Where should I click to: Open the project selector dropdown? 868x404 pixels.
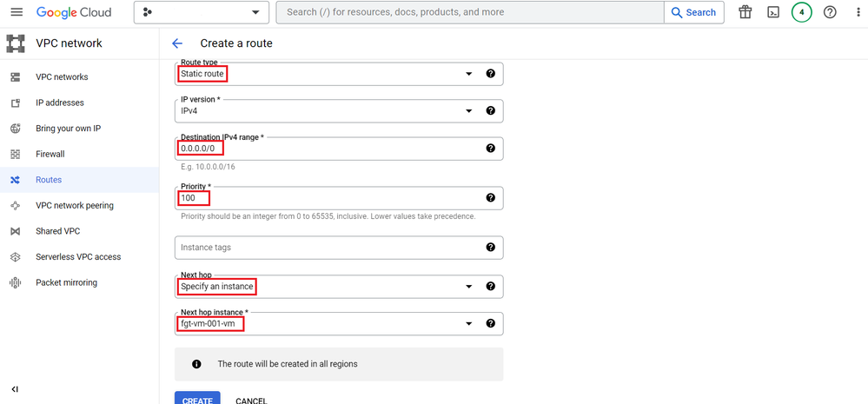[201, 12]
